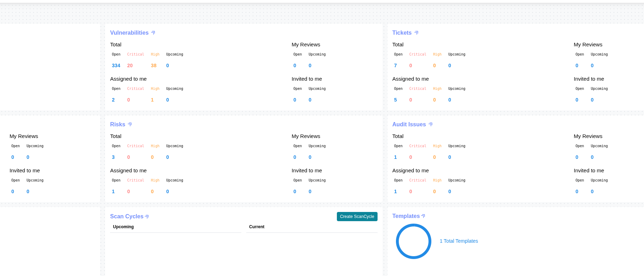Click Audit Issues assigned to me high count 0
The image size is (644, 276).
[x=435, y=191]
